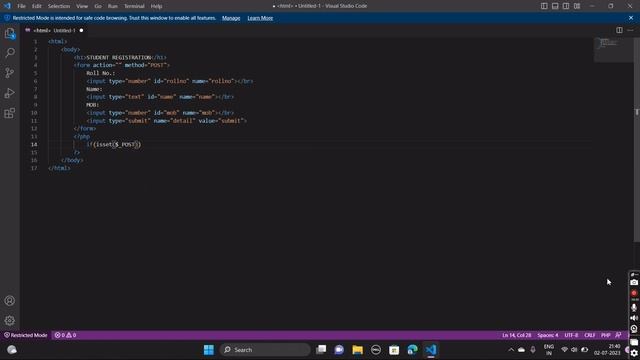Viewport: 640px width, 360px height.
Task: Place cursor on the isset($_POST) line
Action: (113, 144)
